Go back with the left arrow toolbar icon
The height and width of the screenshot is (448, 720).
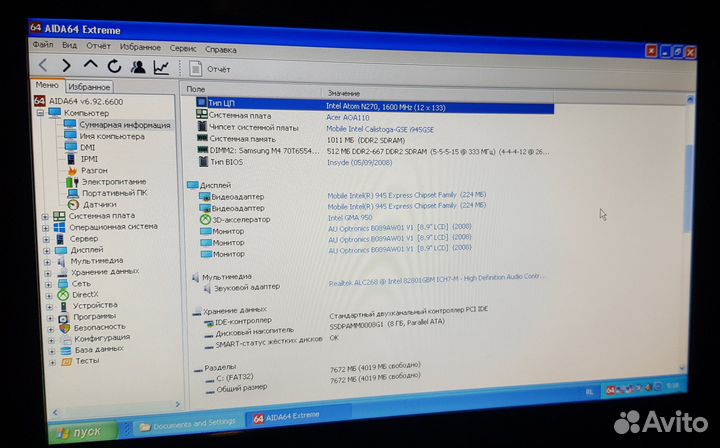(43, 65)
